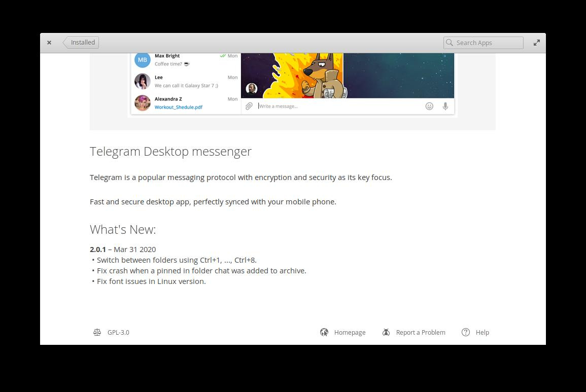Click the question mark Help icon

466,332
